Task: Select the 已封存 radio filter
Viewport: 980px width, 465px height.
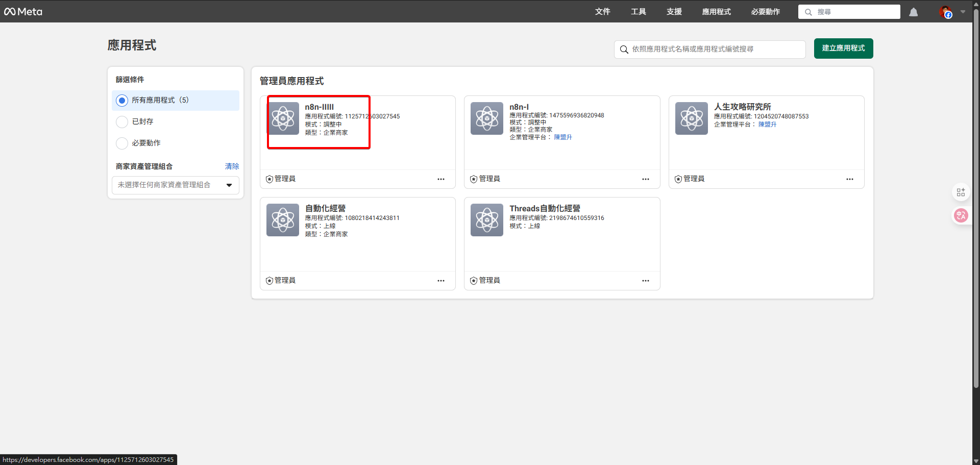Action: click(122, 122)
